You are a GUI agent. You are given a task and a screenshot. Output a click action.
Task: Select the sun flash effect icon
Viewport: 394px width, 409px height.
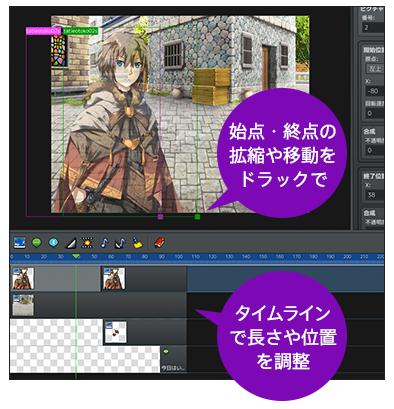tap(87, 243)
